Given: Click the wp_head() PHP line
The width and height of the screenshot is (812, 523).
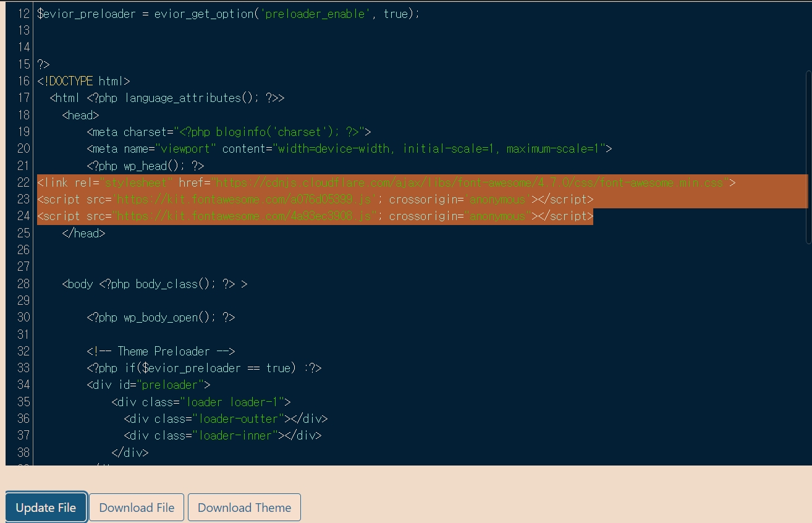Looking at the screenshot, I should [x=145, y=166].
